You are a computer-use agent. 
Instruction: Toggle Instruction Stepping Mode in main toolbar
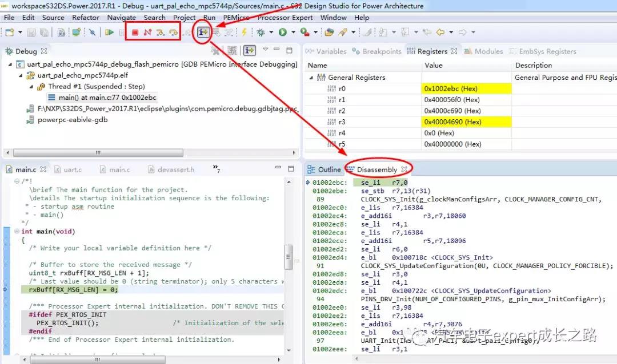pyautogui.click(x=202, y=33)
